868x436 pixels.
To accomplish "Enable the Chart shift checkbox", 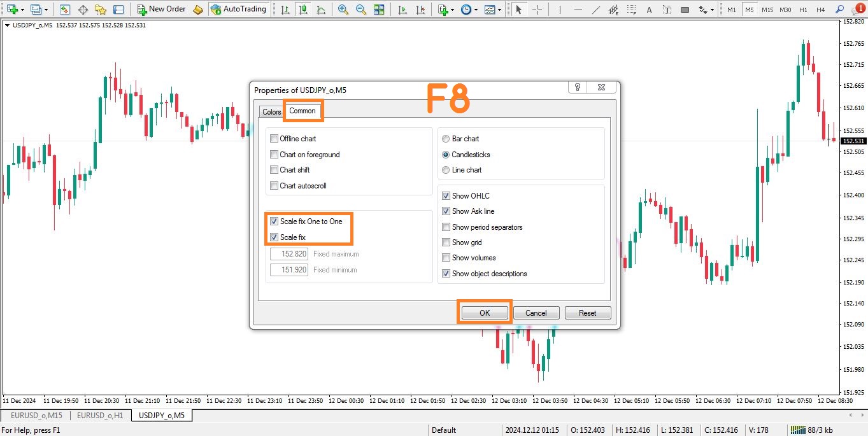I will tap(274, 170).
